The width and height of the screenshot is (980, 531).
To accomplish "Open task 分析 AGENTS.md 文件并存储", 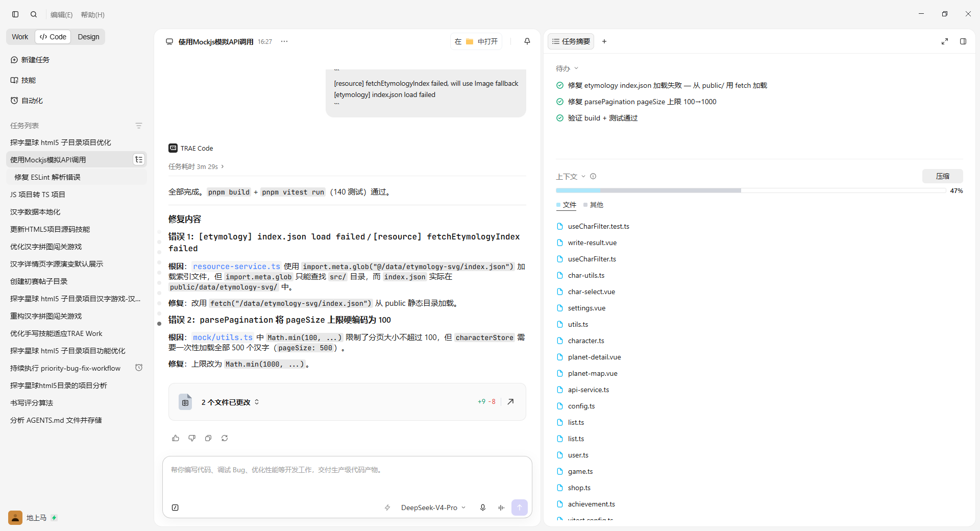I will pos(77,420).
